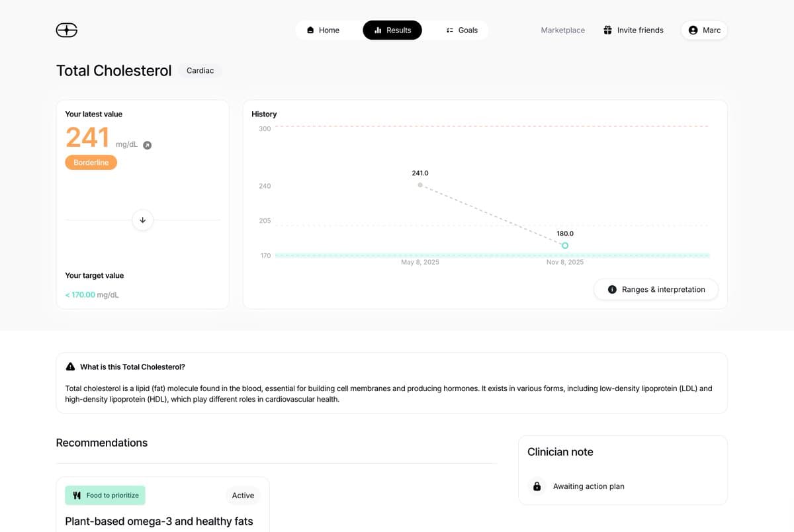Click the Recommendations heading
The image size is (794, 532).
tap(102, 443)
